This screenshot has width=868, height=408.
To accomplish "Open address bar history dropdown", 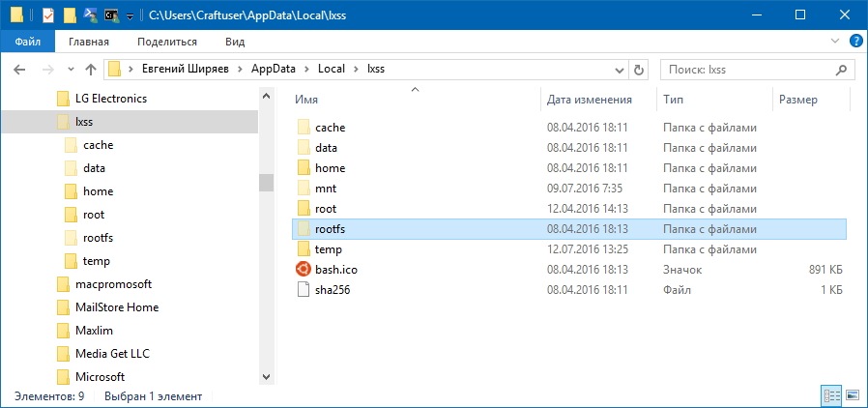I will pyautogui.click(x=620, y=70).
